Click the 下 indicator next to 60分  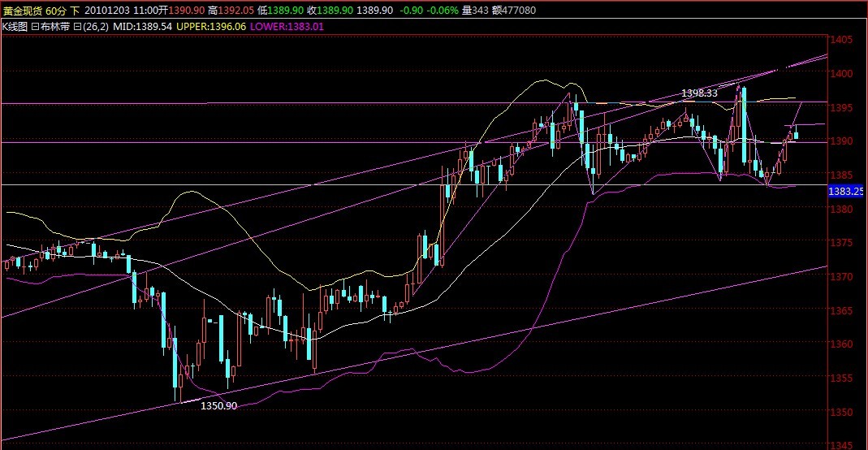[x=75, y=11]
